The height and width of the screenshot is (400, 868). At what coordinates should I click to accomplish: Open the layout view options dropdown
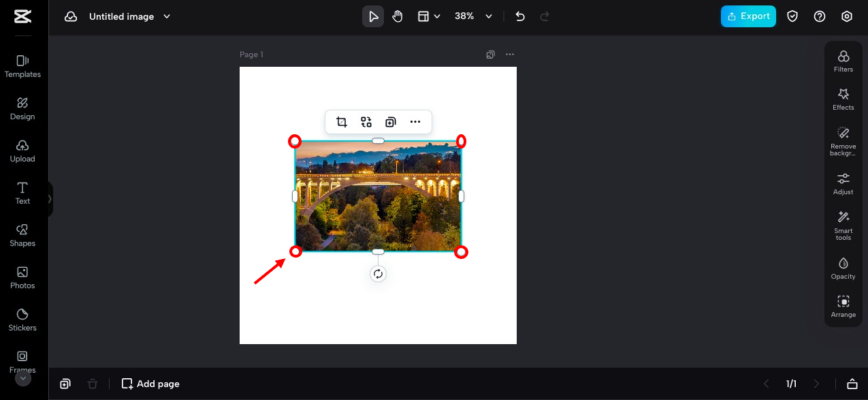click(429, 16)
